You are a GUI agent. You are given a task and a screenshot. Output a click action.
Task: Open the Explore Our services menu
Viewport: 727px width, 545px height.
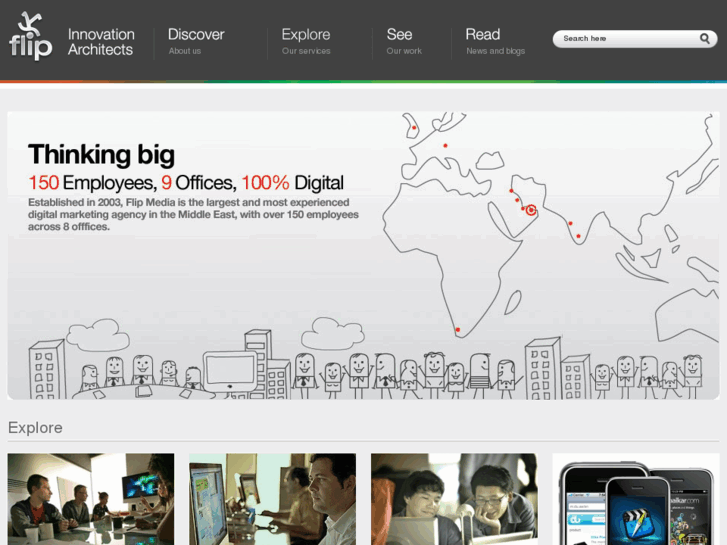point(306,41)
